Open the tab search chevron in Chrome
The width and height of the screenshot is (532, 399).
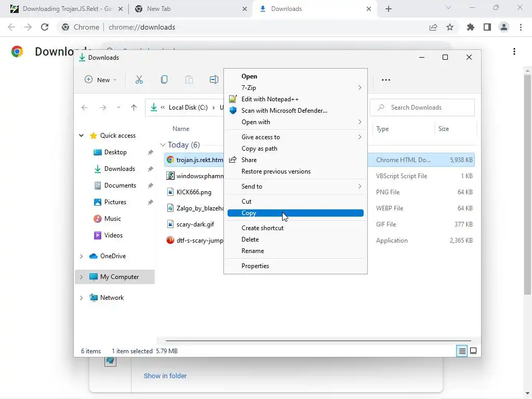point(448,7)
